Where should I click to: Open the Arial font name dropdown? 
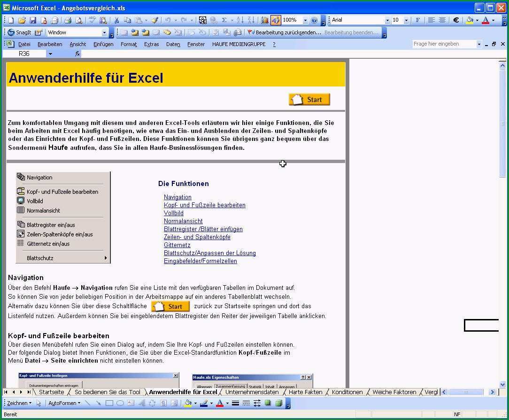coord(387,20)
